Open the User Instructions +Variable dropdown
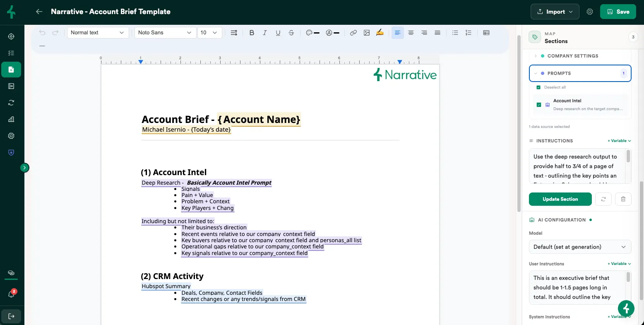 click(619, 264)
